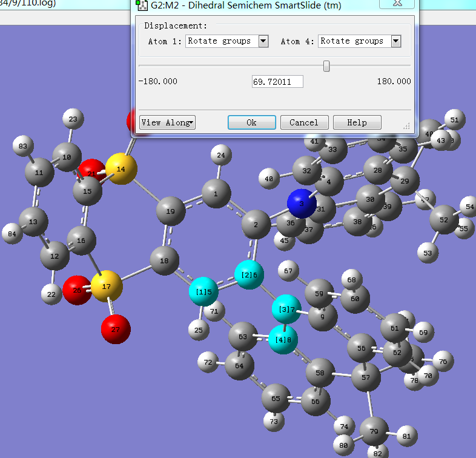476x458 pixels.
Task: Select highlighted cyan atom [4]8
Action: [283, 339]
